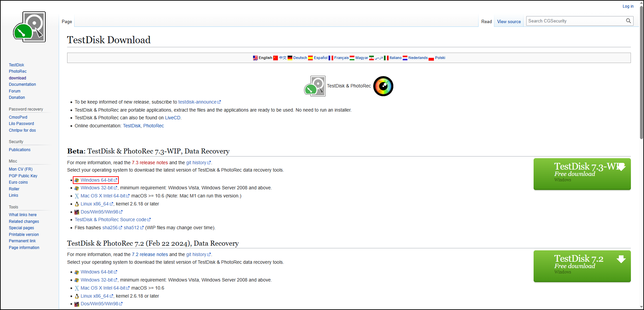The image size is (644, 310).
Task: Download 7.3 beta Windows 64-bit
Action: coord(99,180)
